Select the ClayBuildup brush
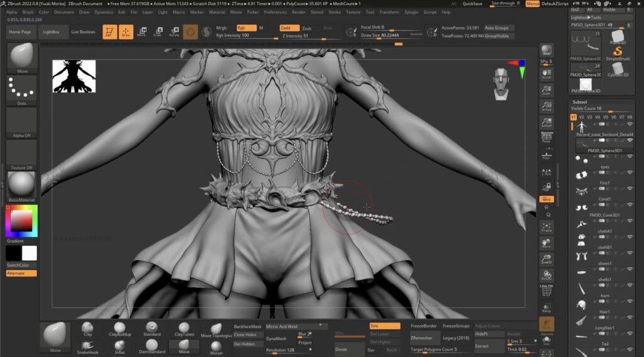 point(120,329)
